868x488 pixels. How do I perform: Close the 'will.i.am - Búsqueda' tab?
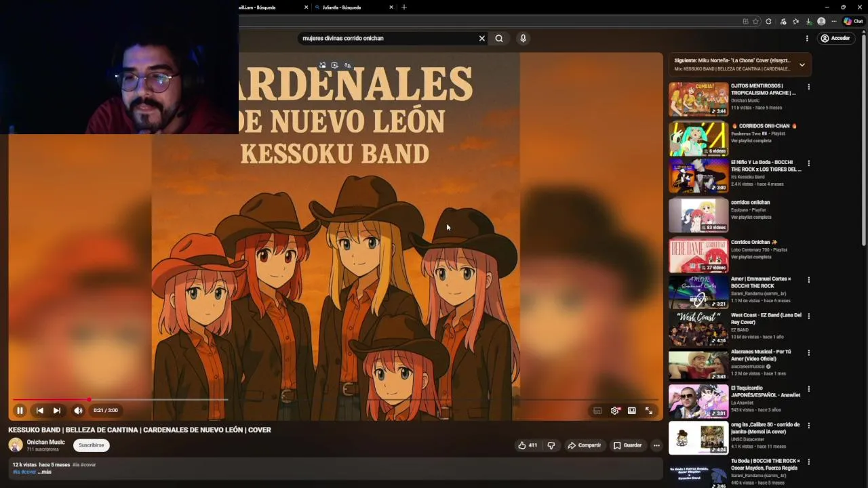click(307, 7)
